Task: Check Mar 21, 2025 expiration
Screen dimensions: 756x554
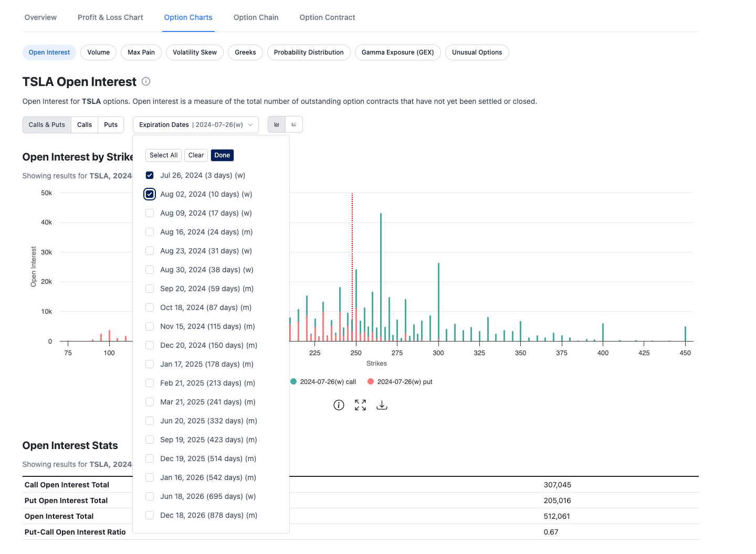Action: click(150, 402)
